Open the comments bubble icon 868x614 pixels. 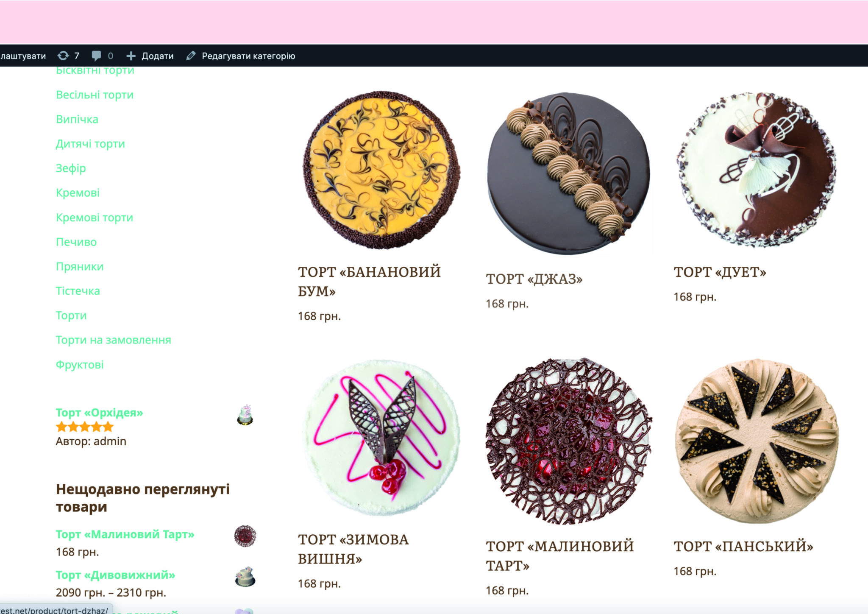(96, 56)
